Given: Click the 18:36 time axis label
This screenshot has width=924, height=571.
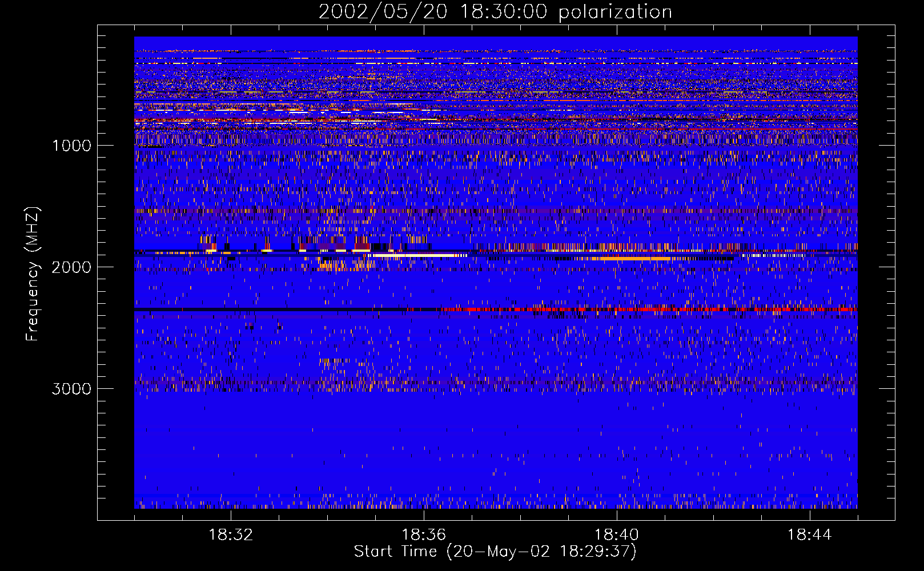Looking at the screenshot, I should [x=424, y=535].
